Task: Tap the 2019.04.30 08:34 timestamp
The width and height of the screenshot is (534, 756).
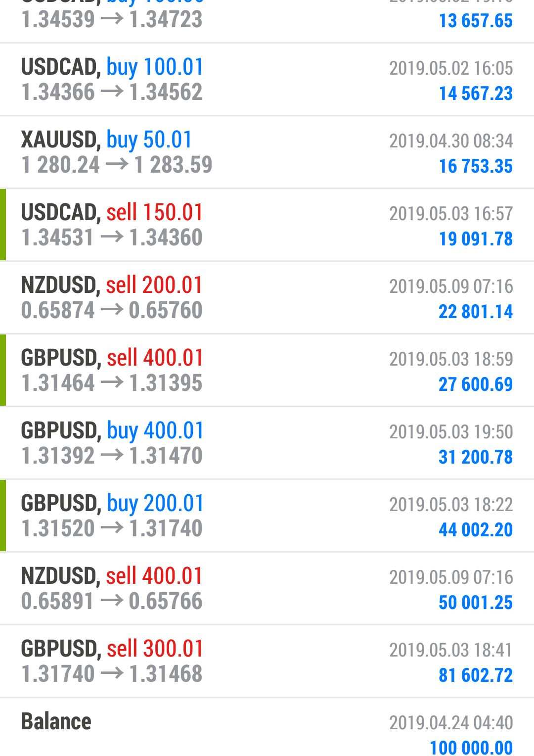Action: pyautogui.click(x=451, y=141)
